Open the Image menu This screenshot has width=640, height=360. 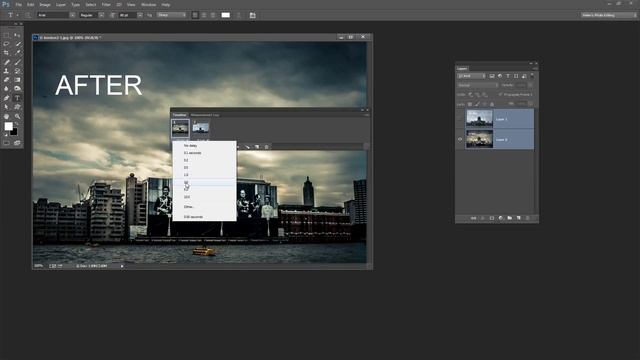pos(45,5)
